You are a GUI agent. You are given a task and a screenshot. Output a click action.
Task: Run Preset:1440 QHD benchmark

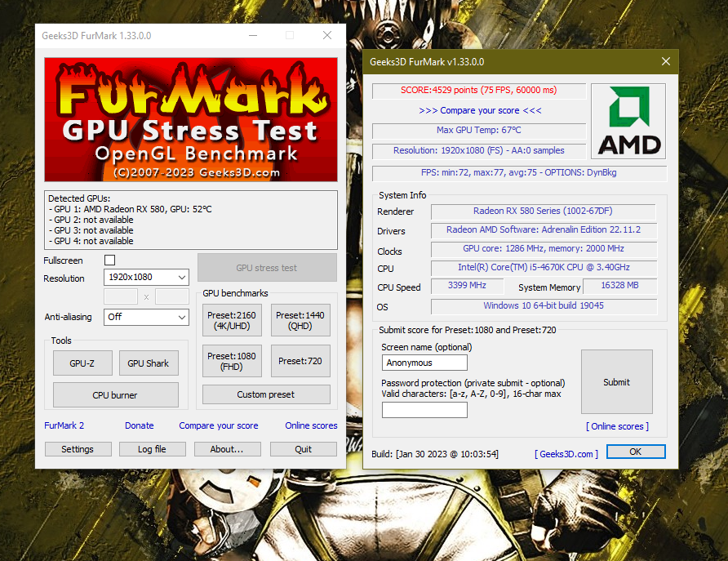[x=300, y=321]
